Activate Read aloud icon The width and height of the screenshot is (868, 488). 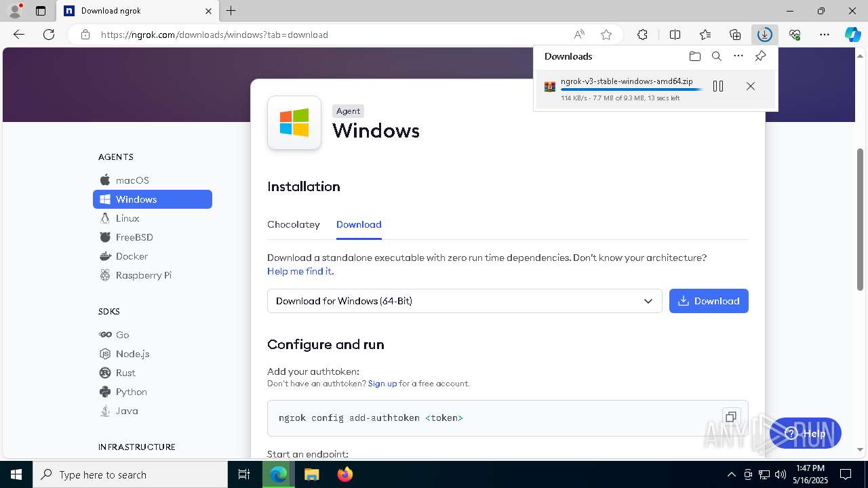[x=579, y=35]
